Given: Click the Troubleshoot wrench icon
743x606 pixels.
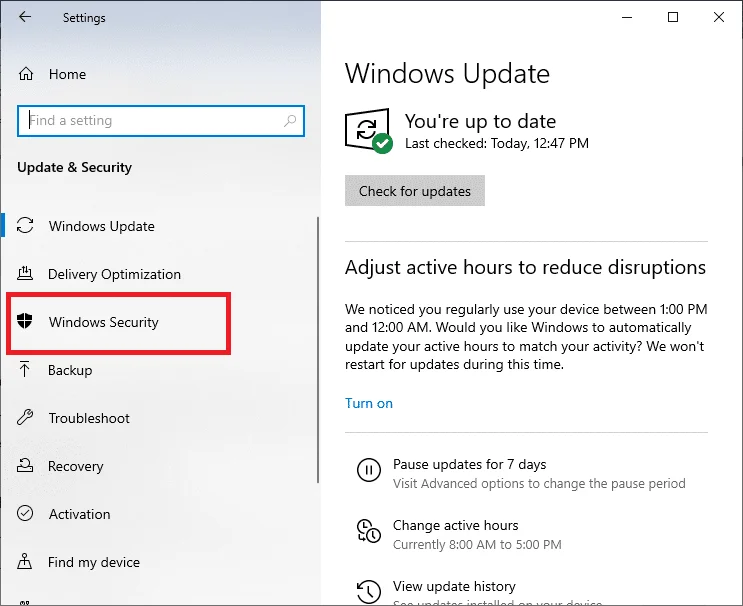Looking at the screenshot, I should [25, 417].
